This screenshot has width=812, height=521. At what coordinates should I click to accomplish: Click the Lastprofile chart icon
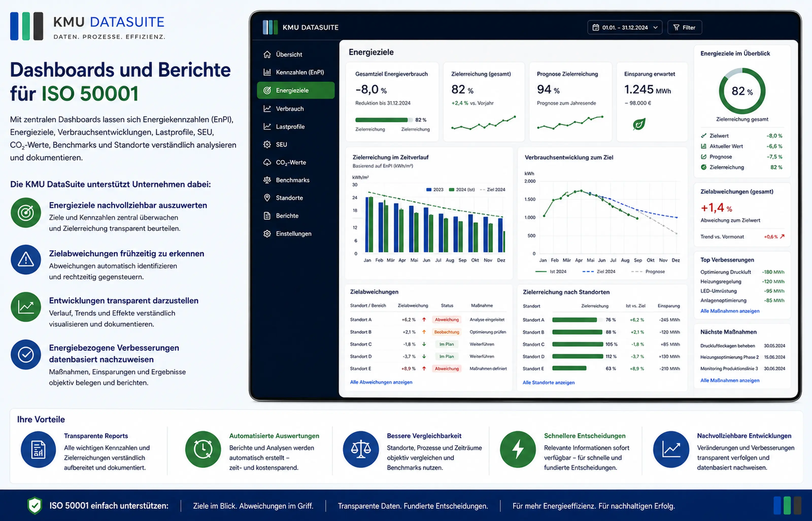coord(267,127)
